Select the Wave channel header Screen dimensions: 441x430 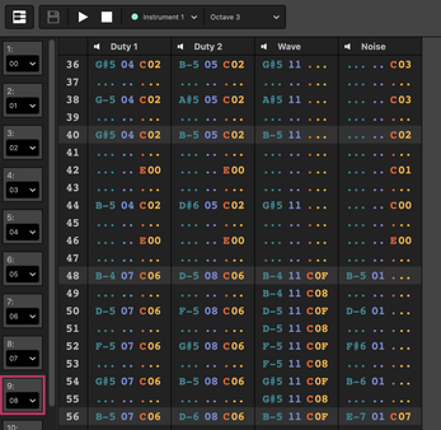pos(297,47)
